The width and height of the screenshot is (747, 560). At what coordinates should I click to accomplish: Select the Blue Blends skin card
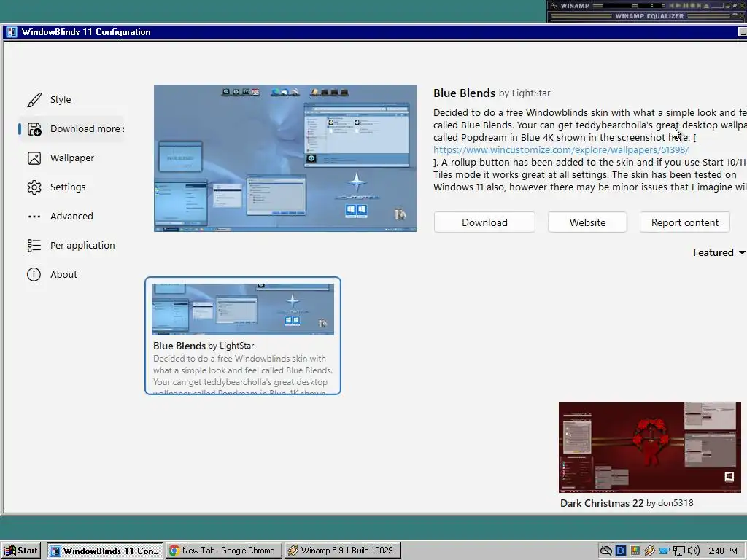click(243, 335)
